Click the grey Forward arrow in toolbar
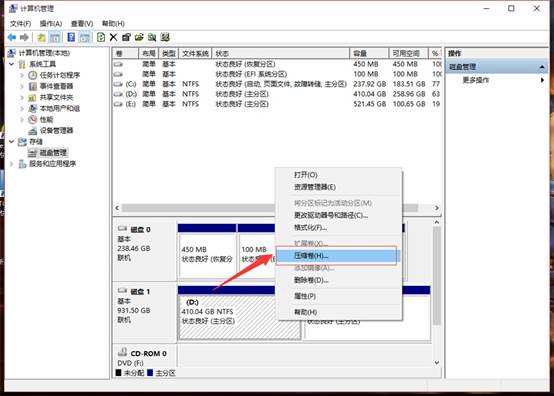 24,37
